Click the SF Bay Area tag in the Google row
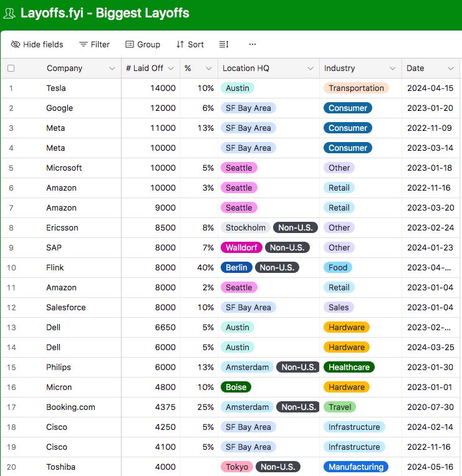The image size is (462, 476). 248,108
